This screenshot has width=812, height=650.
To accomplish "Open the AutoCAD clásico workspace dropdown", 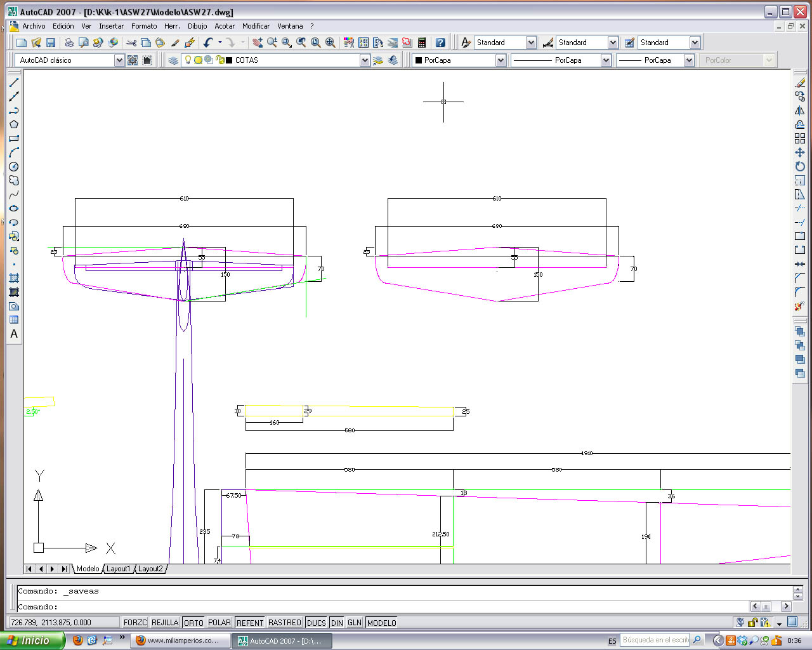I will point(119,60).
